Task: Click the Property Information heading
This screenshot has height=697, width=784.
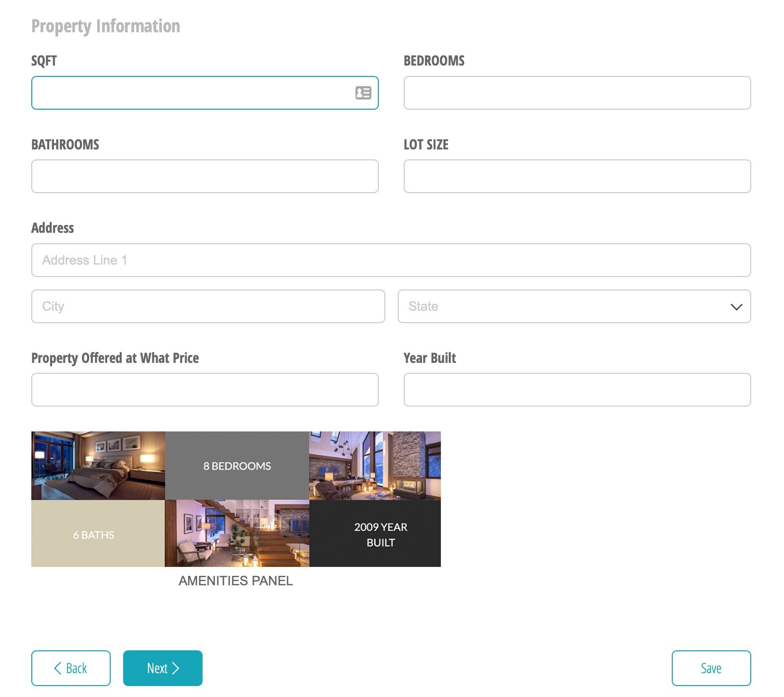Action: pyautogui.click(x=106, y=26)
